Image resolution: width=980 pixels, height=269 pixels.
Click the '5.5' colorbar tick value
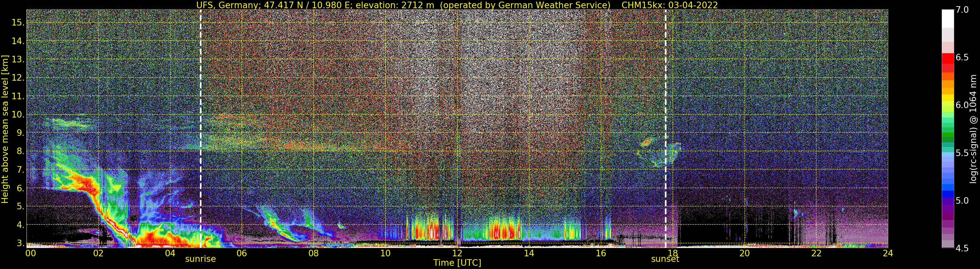coord(962,153)
